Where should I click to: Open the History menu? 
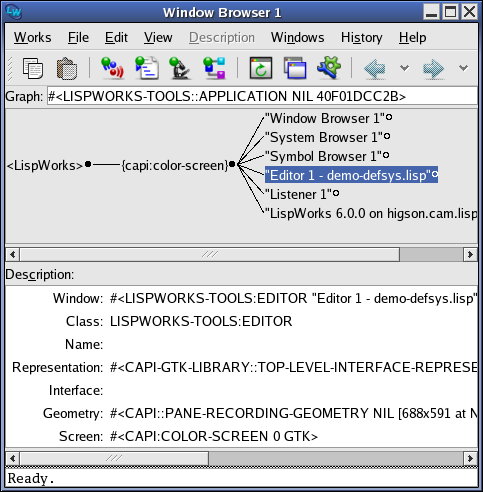361,37
